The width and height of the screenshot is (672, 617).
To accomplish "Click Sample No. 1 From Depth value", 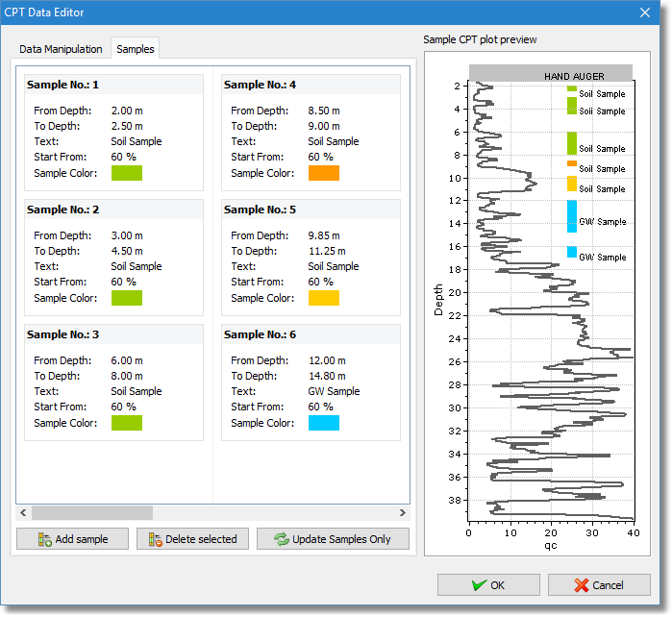I will pos(127,111).
